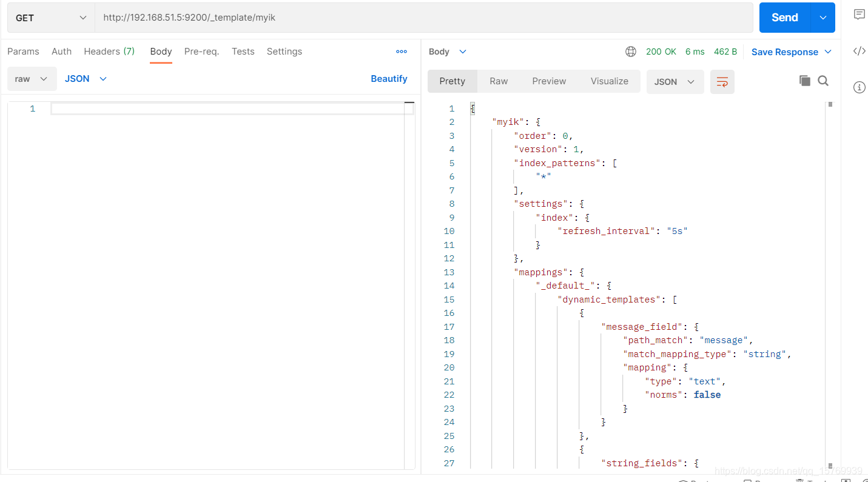
Task: Open the raw body type dropdown
Action: (32, 79)
